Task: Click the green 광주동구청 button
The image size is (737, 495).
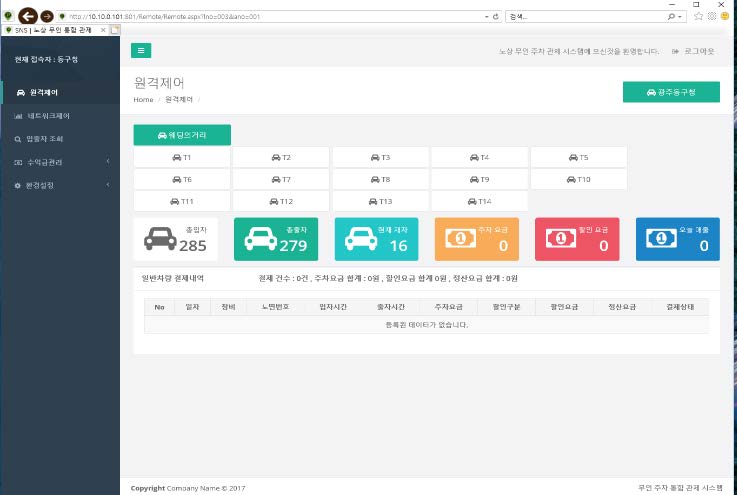Action: pos(670,92)
